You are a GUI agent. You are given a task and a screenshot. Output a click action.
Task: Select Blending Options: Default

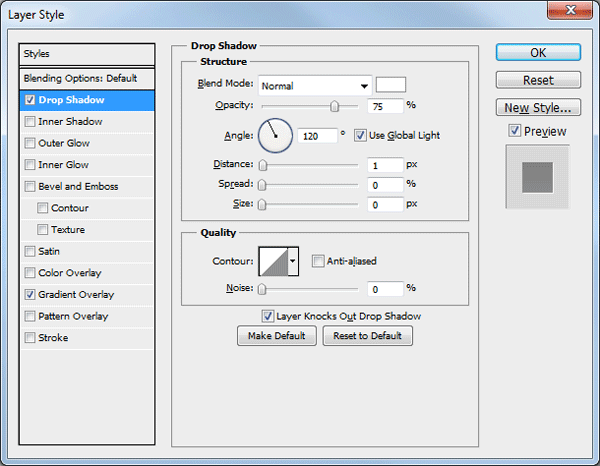point(87,78)
